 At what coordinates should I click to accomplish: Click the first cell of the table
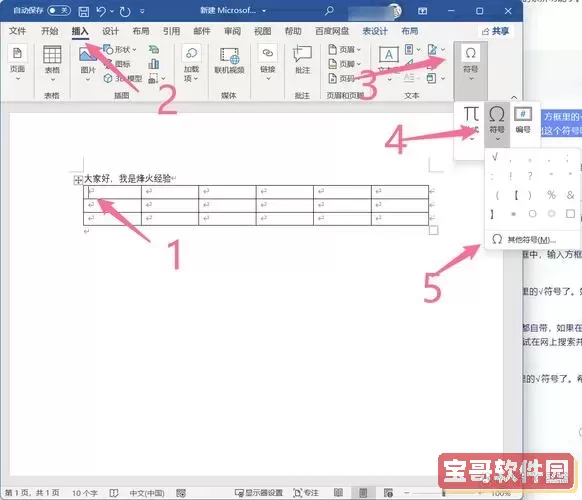pos(112,192)
